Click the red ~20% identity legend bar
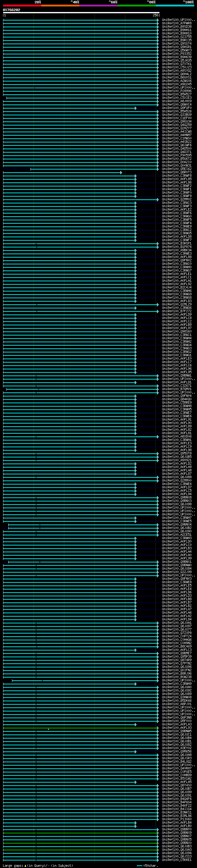 pyautogui.click(x=22, y=6)
